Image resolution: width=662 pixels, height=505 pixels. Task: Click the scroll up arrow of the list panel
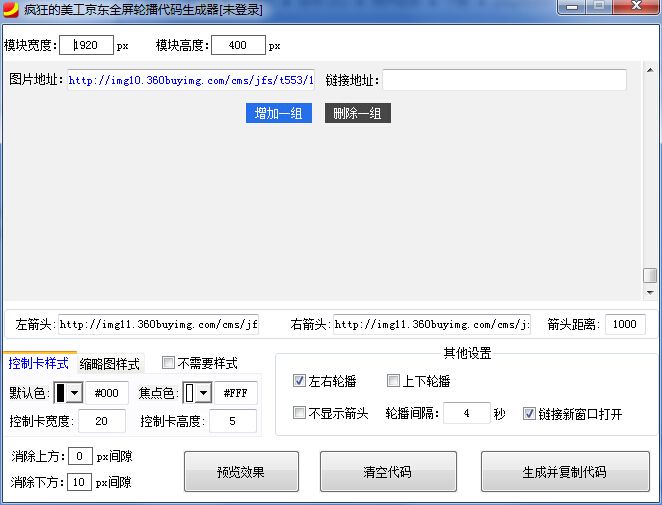[650, 70]
